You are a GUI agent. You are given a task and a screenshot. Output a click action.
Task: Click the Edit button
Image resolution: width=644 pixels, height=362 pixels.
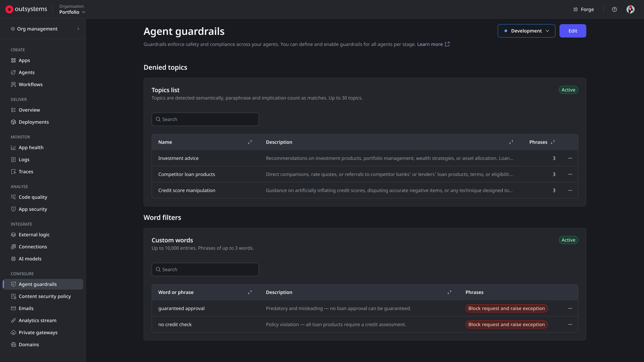573,31
